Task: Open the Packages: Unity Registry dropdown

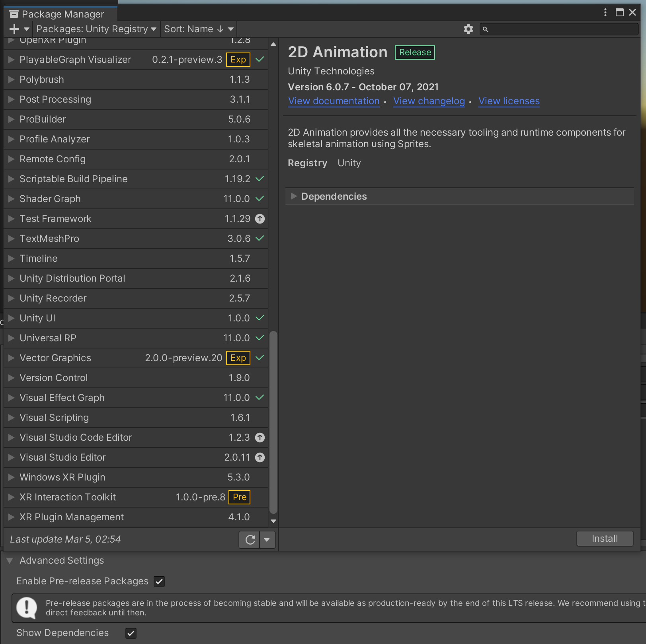Action: pyautogui.click(x=96, y=29)
